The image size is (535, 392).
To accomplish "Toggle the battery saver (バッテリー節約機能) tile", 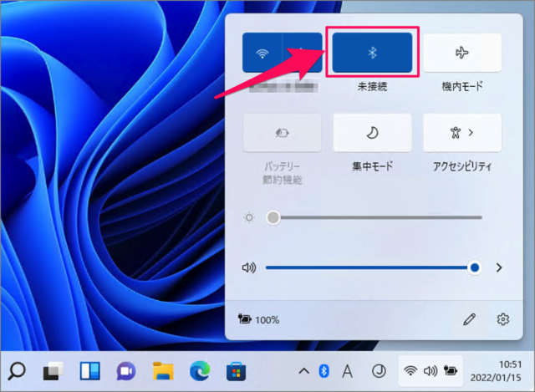I will click(283, 133).
